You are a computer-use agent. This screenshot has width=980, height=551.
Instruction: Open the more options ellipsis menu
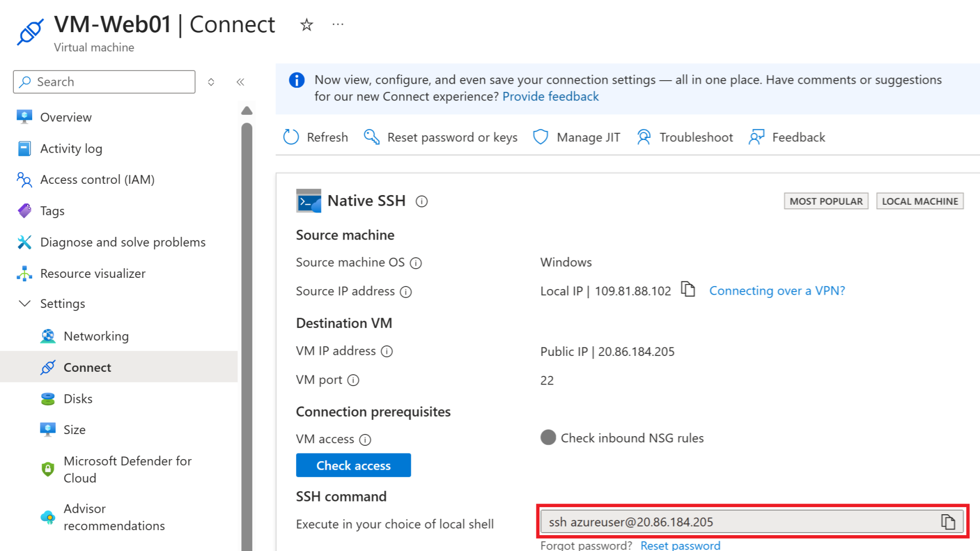tap(338, 24)
